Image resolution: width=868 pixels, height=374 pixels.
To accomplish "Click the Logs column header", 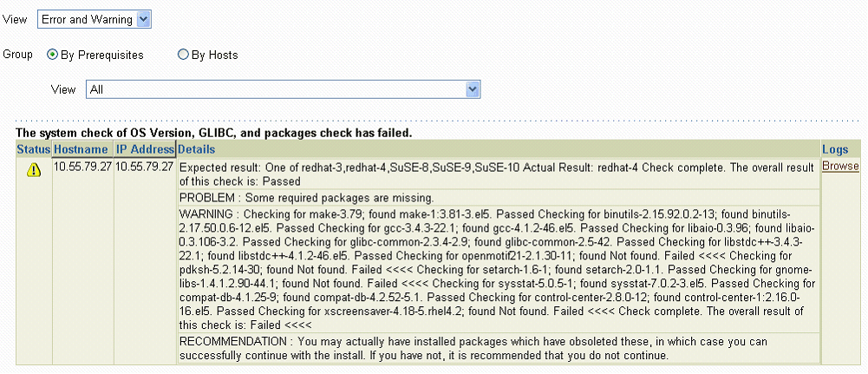I will click(833, 149).
